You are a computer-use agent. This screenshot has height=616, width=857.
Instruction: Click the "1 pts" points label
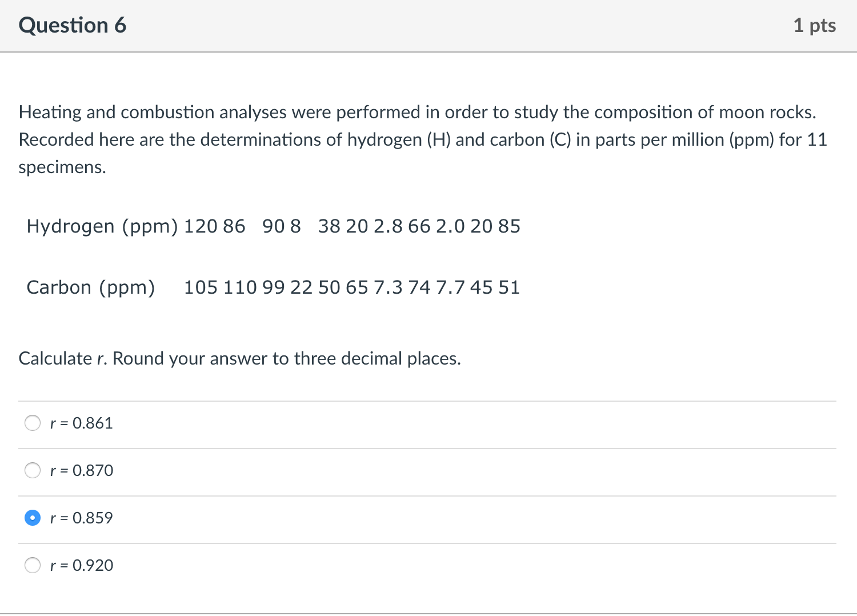814,25
